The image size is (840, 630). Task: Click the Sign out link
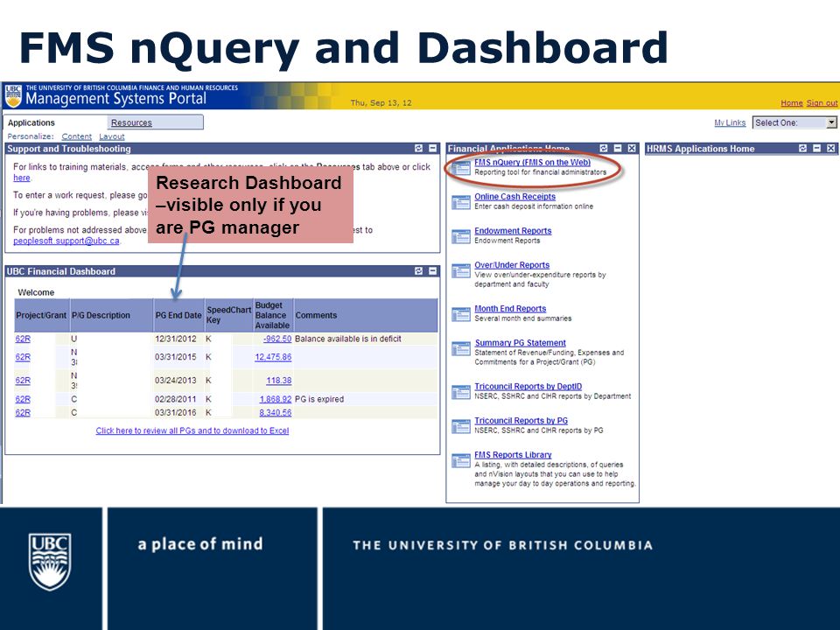822,103
